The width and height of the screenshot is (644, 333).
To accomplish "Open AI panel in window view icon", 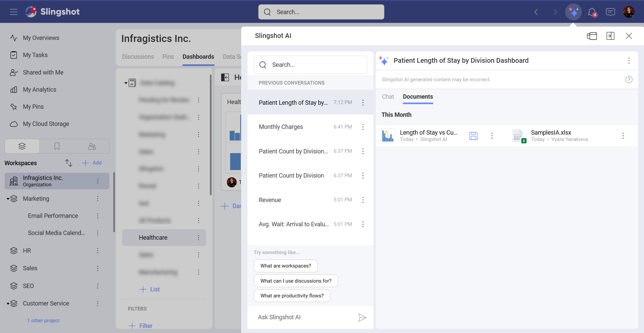I will point(592,36).
